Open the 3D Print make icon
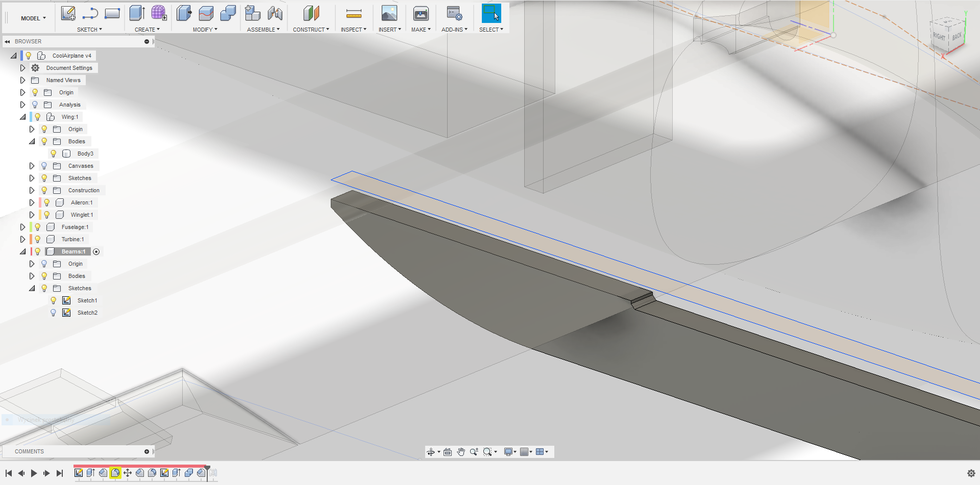980x485 pixels. 421,13
